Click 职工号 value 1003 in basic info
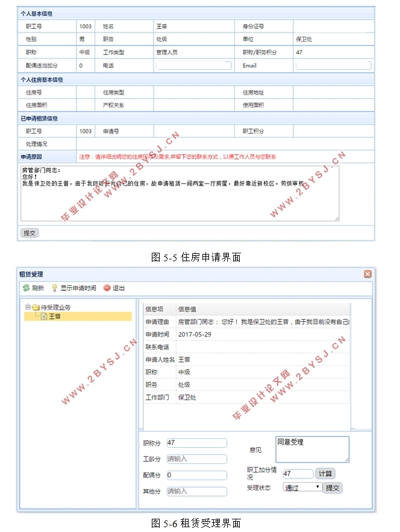The width and height of the screenshot is (400, 532). click(85, 26)
